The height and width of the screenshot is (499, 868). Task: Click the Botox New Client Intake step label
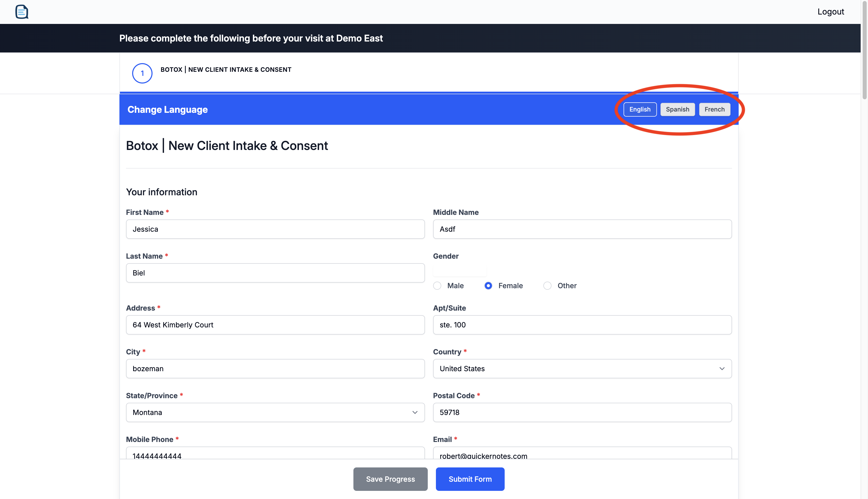226,70
